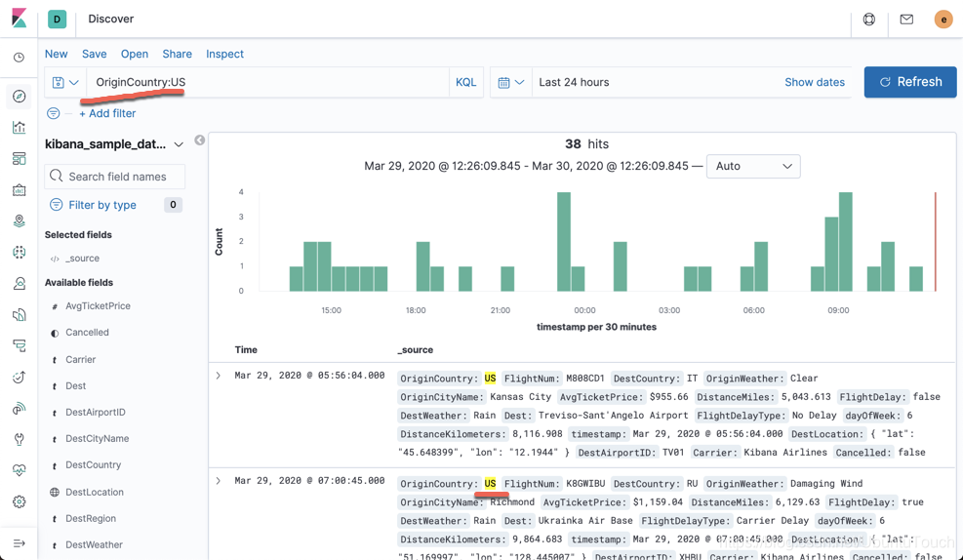Click the DestAirportID field
The width and height of the screenshot is (963, 560).
(96, 412)
